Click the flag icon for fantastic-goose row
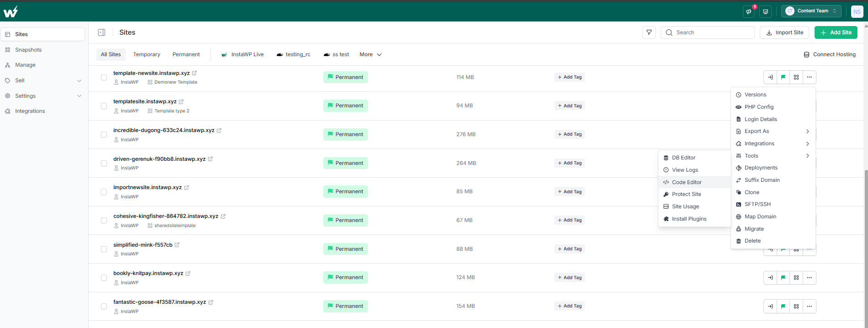The height and width of the screenshot is (328, 868). point(784,306)
